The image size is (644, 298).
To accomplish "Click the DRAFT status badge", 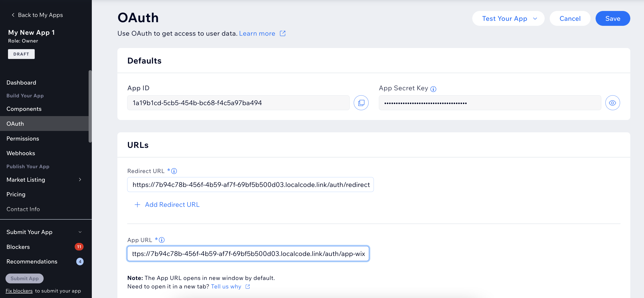I will coord(21,54).
